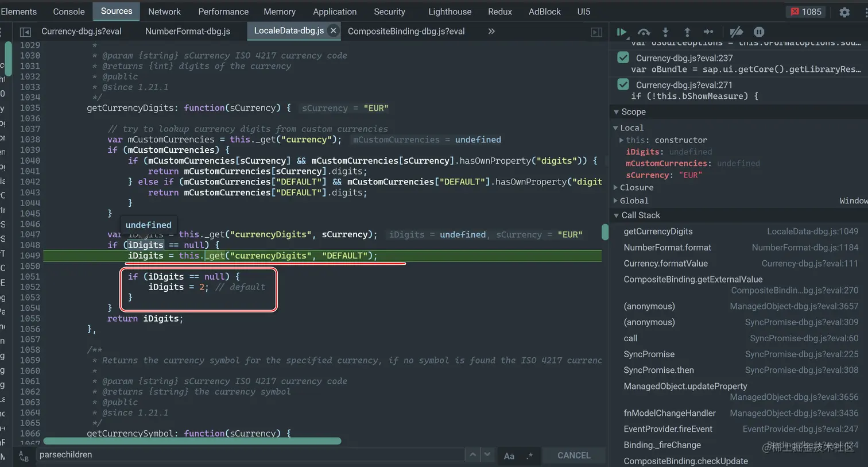Step over the next function call
The image size is (868, 467).
point(644,32)
